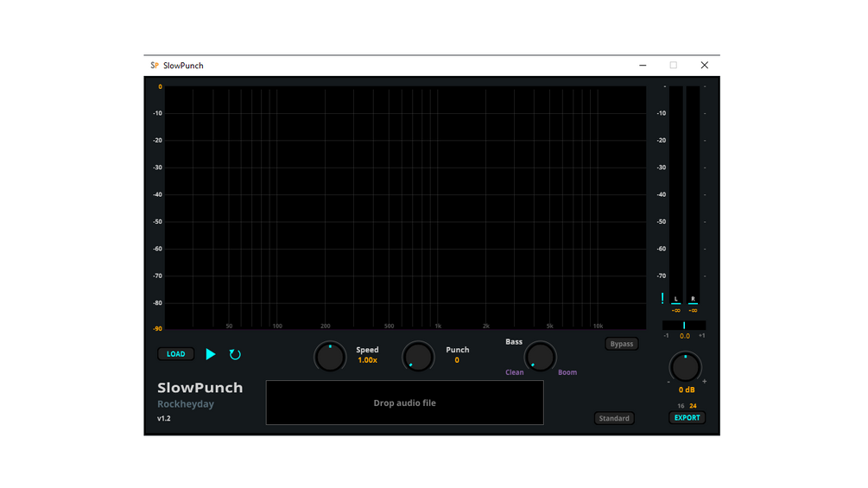Click the EXPORT button
The width and height of the screenshot is (868, 488).
tap(687, 418)
